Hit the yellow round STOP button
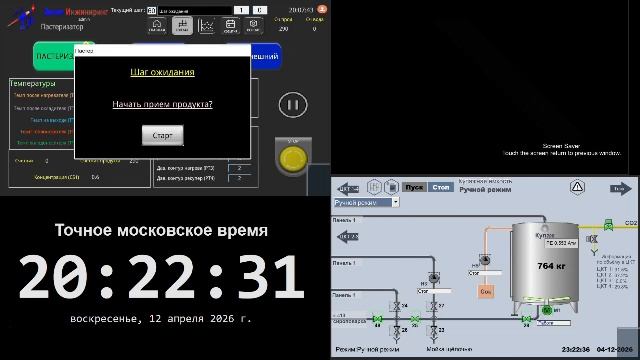 293,159
